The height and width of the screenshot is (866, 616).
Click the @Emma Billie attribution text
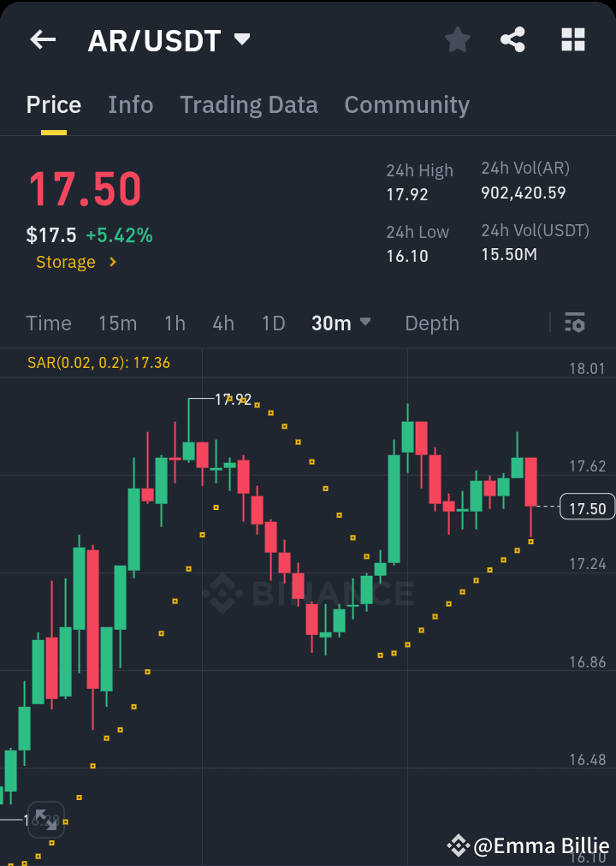pos(539,845)
